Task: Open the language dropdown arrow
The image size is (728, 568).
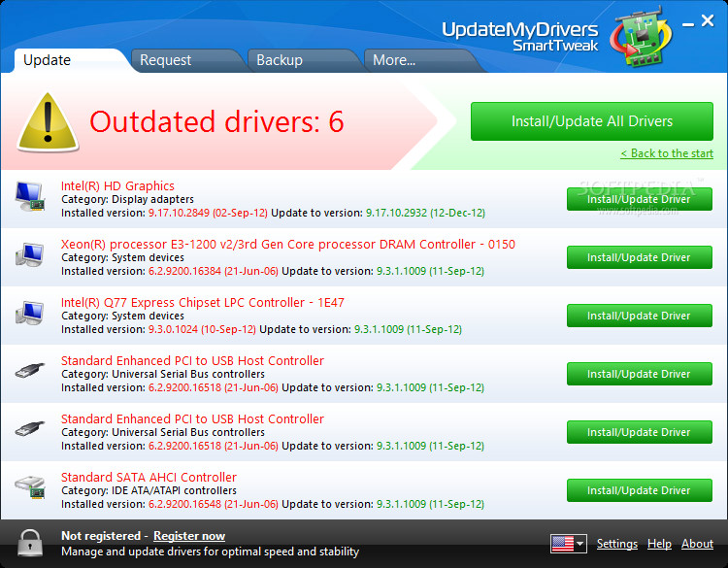Action: (x=579, y=544)
